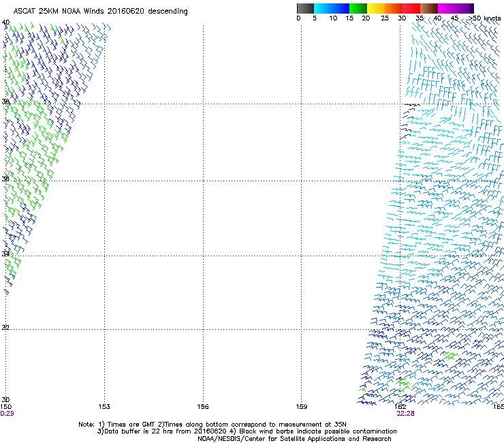
Task: Select the green 15-20 knots color band
Action: pos(358,8)
